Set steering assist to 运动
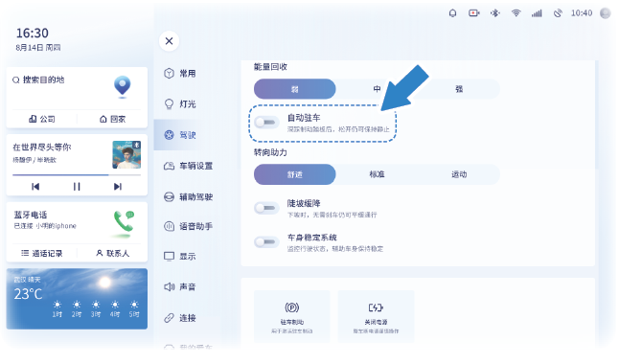Viewport: 619px width, 364px height. (459, 174)
